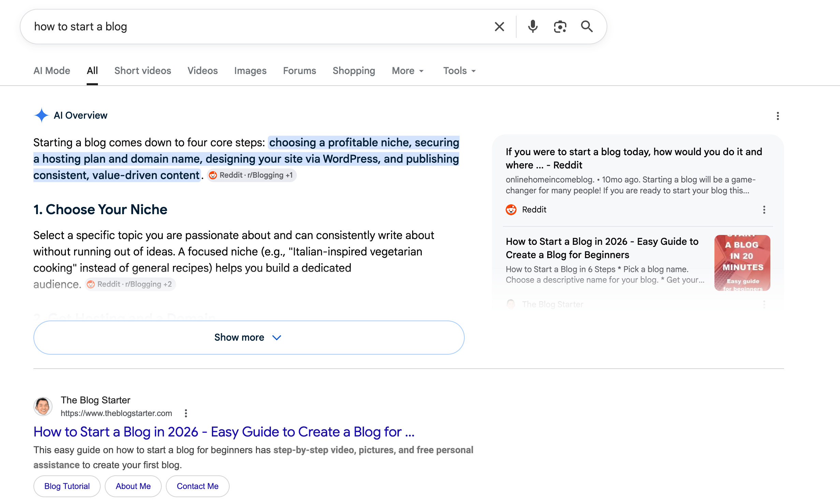Click The Blog Starter author avatar icon

43,406
